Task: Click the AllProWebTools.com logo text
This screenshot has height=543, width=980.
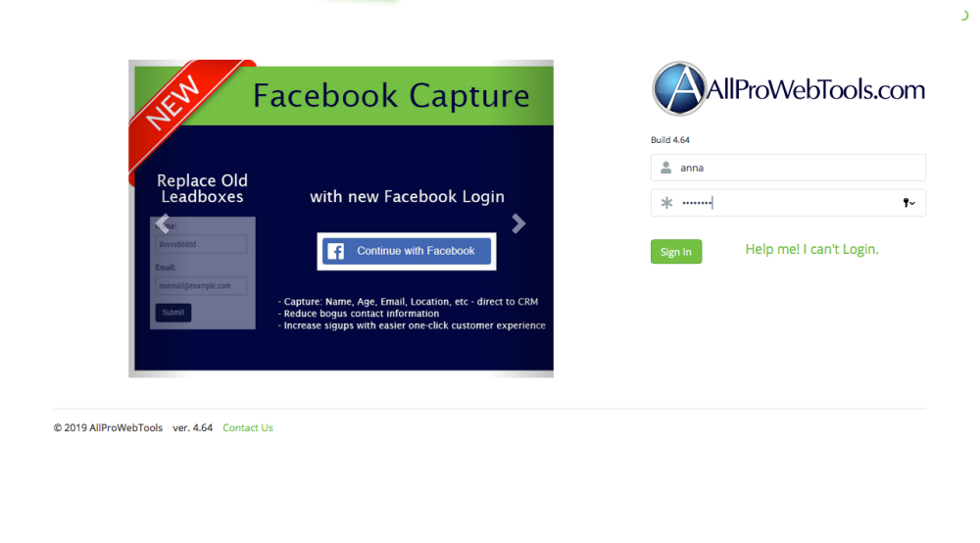Action: coord(816,90)
